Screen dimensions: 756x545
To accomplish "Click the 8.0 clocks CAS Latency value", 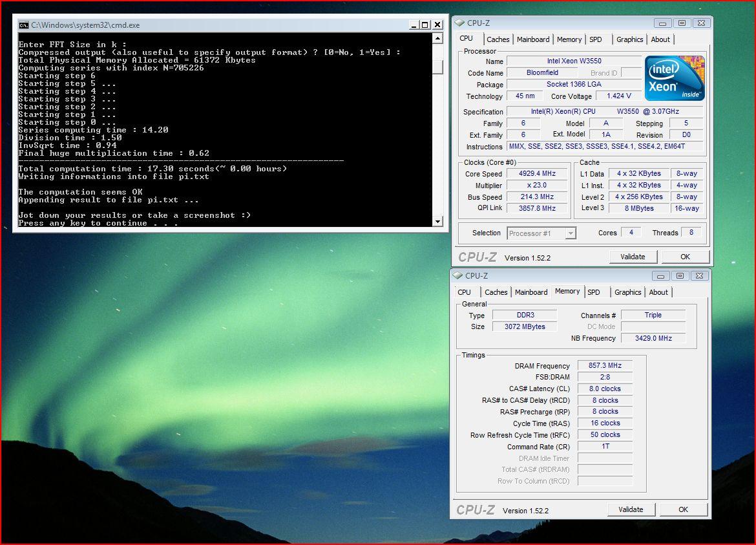I will coord(605,389).
